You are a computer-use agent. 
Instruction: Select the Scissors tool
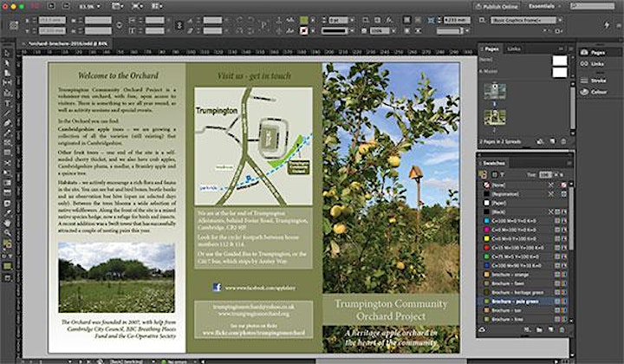click(x=7, y=163)
